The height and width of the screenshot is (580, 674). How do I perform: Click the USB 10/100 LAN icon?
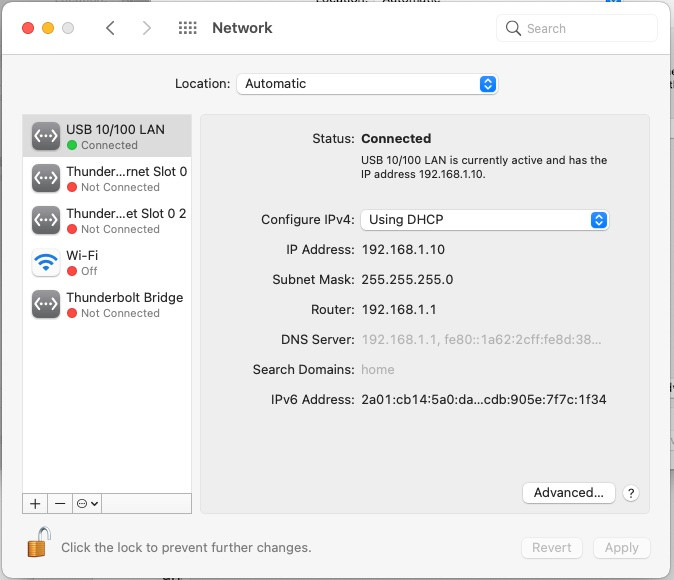[x=46, y=136]
